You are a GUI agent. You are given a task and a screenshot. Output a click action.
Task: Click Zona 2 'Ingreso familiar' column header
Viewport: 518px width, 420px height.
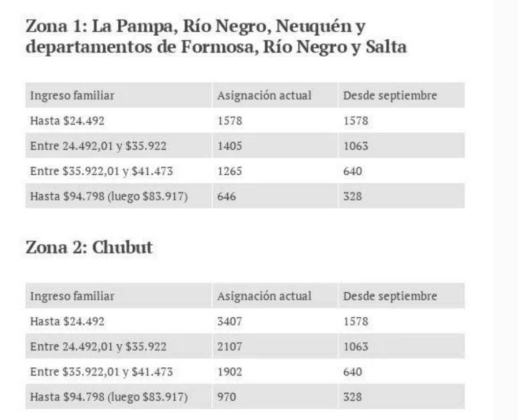[x=72, y=296]
